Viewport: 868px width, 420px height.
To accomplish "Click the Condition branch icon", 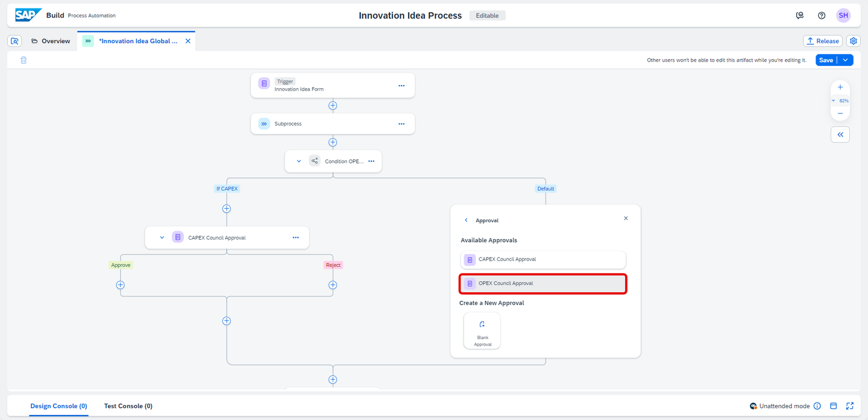I will [315, 161].
